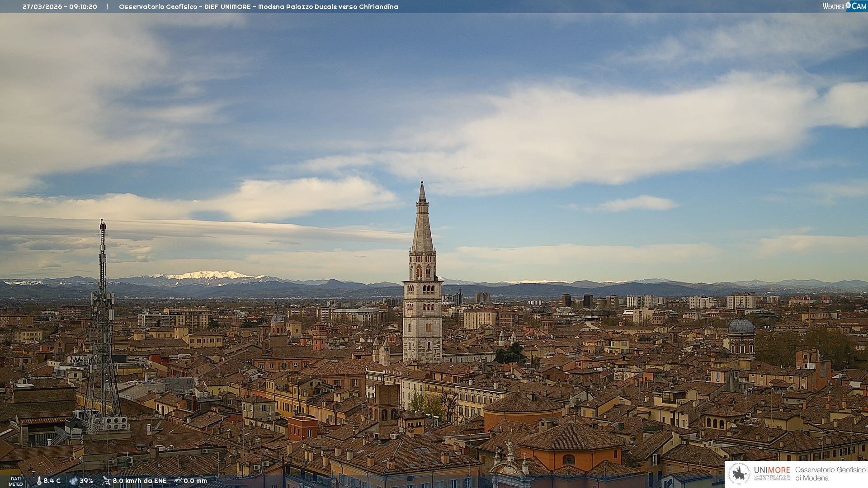Image resolution: width=868 pixels, height=488 pixels.
Task: Click the UNIMORE text logo
Action: coord(772,470)
